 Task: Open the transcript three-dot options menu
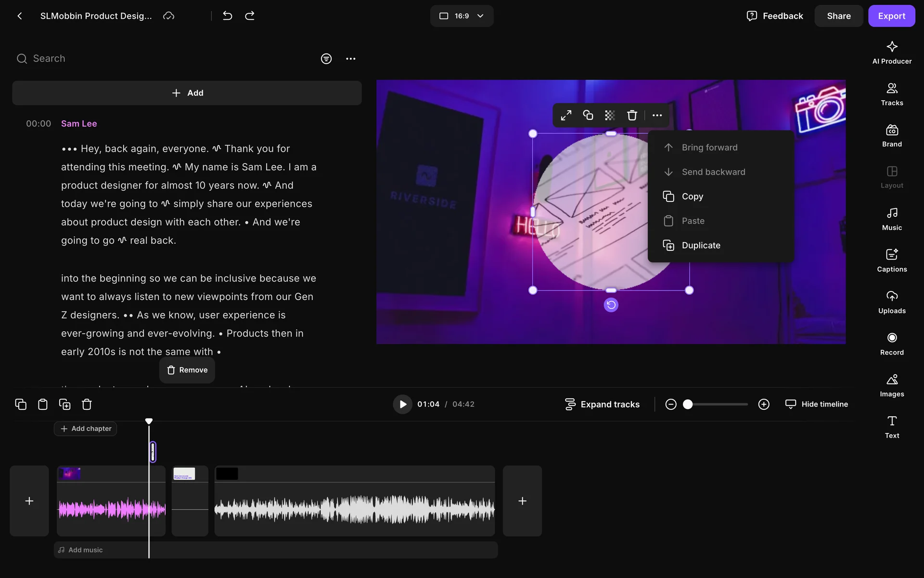point(350,59)
